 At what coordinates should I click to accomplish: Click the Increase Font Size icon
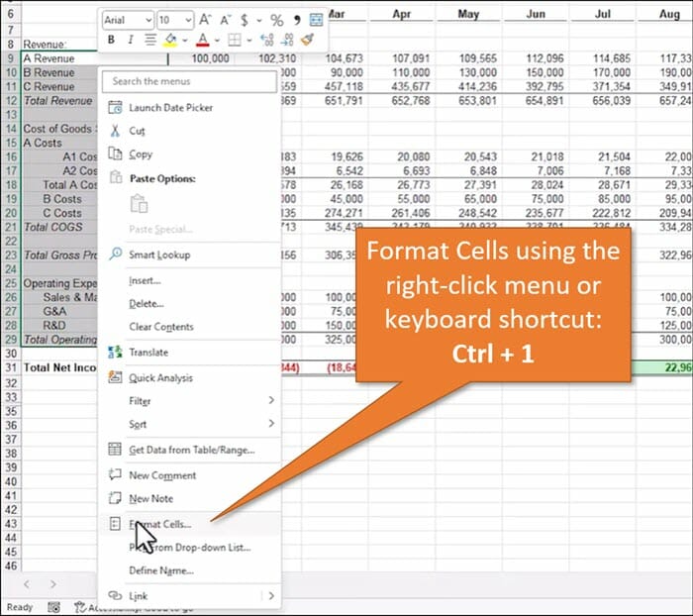(205, 20)
